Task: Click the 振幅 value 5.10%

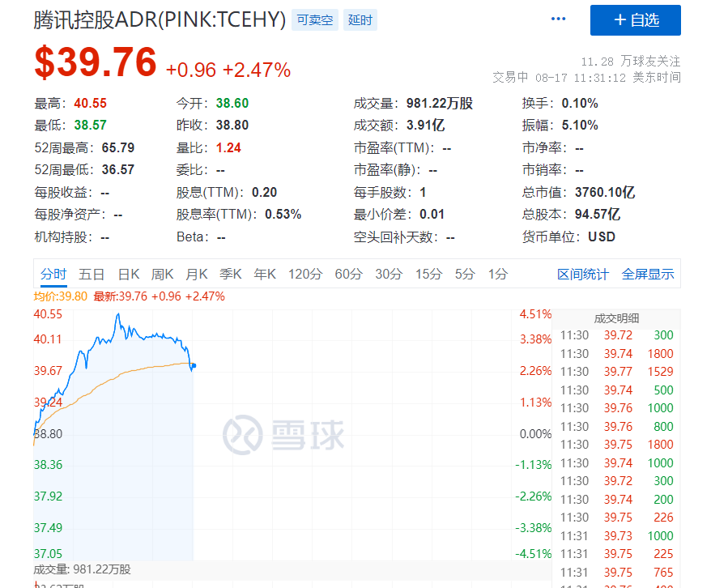Action: tap(580, 125)
